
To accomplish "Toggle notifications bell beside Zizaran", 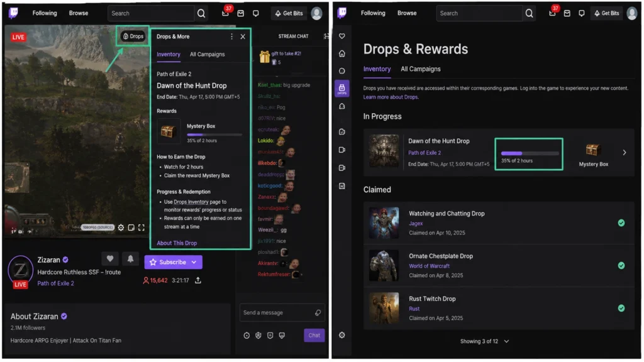I will (130, 258).
